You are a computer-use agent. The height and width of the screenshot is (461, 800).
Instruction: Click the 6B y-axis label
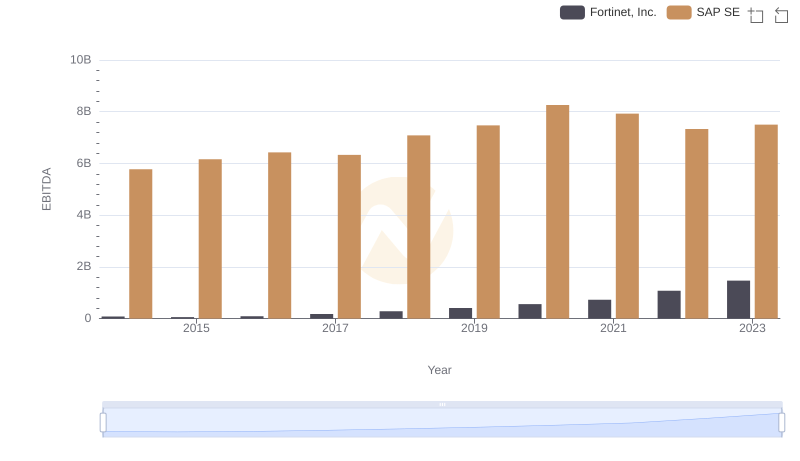(84, 163)
